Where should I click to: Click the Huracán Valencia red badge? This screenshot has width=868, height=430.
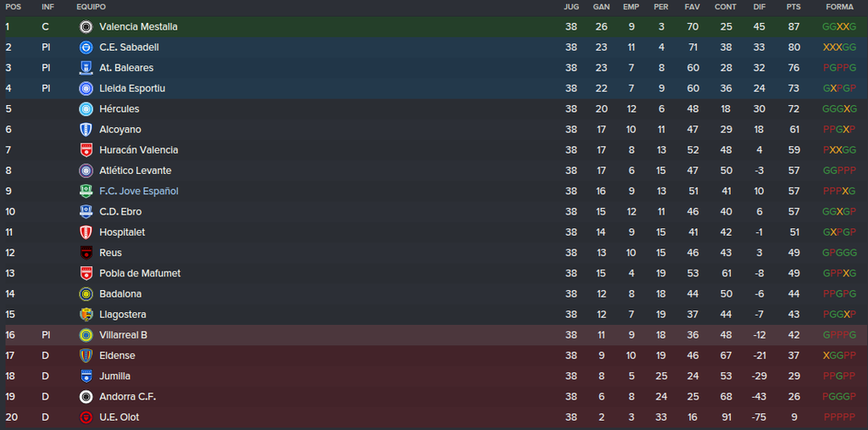coord(86,149)
